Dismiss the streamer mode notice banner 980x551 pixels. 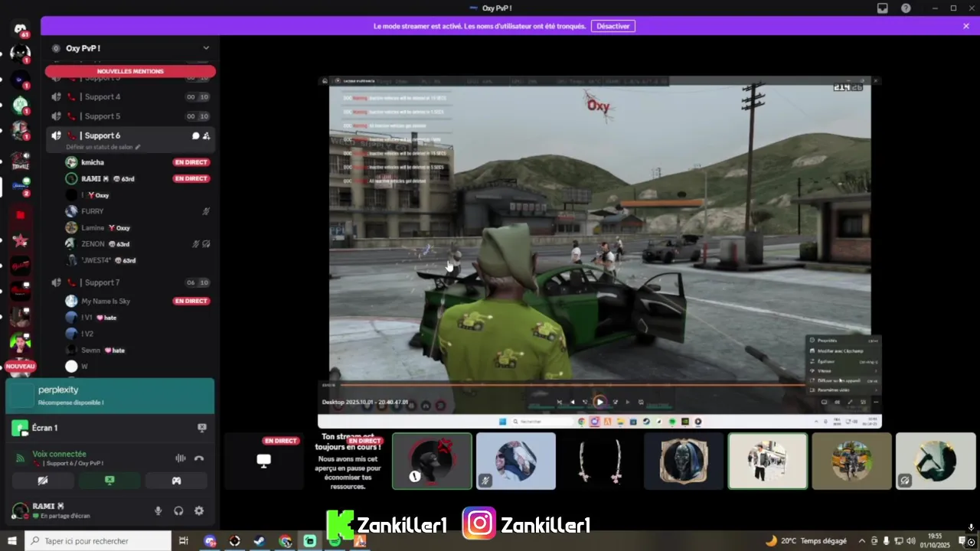tap(966, 26)
